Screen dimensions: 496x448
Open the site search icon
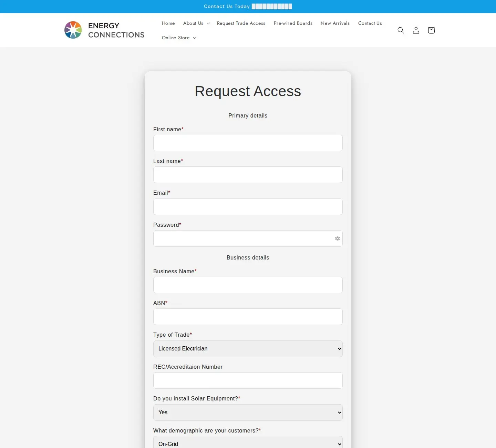(x=401, y=30)
